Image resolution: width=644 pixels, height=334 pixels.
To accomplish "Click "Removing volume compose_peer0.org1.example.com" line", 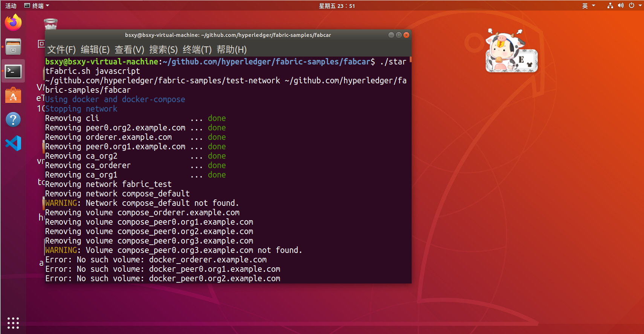I will pyautogui.click(x=149, y=222).
